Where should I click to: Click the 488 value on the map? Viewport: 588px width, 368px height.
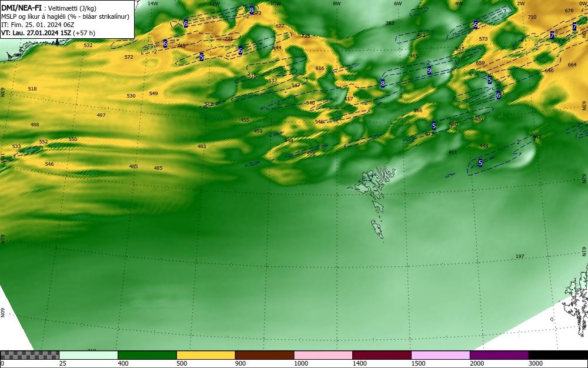[35, 125]
